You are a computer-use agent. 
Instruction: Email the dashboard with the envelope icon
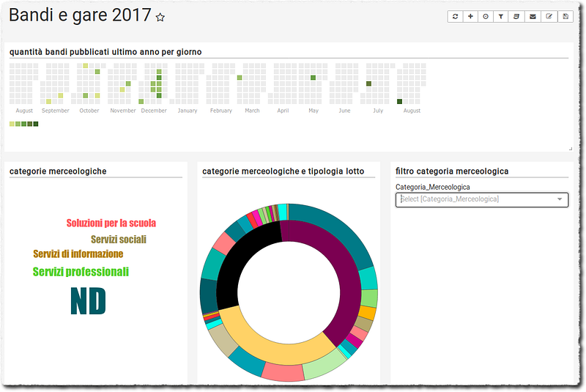(533, 16)
